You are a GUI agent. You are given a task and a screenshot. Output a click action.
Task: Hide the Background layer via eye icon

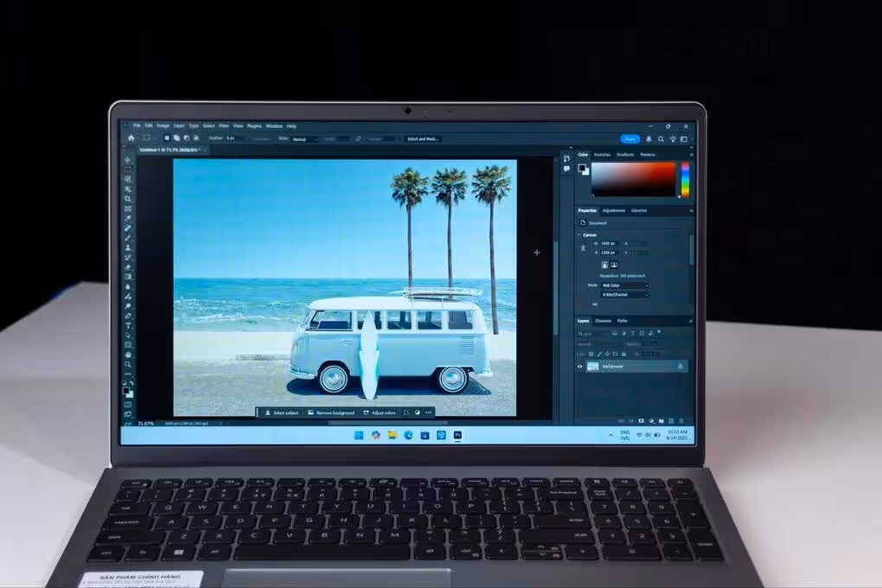click(580, 367)
